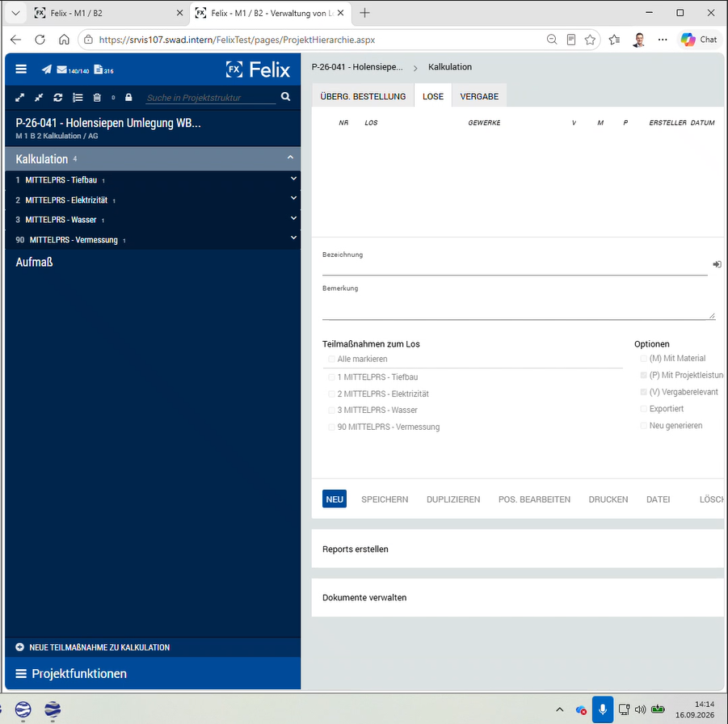Open the documents icon showing 316
This screenshot has height=724, width=728.
(x=99, y=69)
